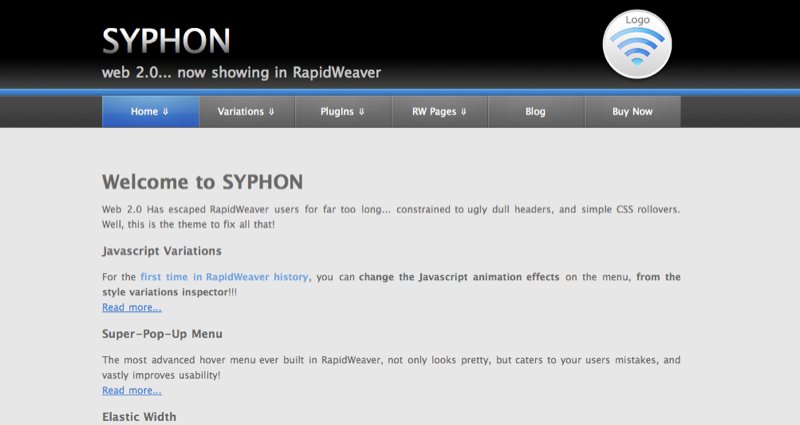The width and height of the screenshot is (800, 425).
Task: Click the SYPHON site title
Action: click(x=166, y=41)
